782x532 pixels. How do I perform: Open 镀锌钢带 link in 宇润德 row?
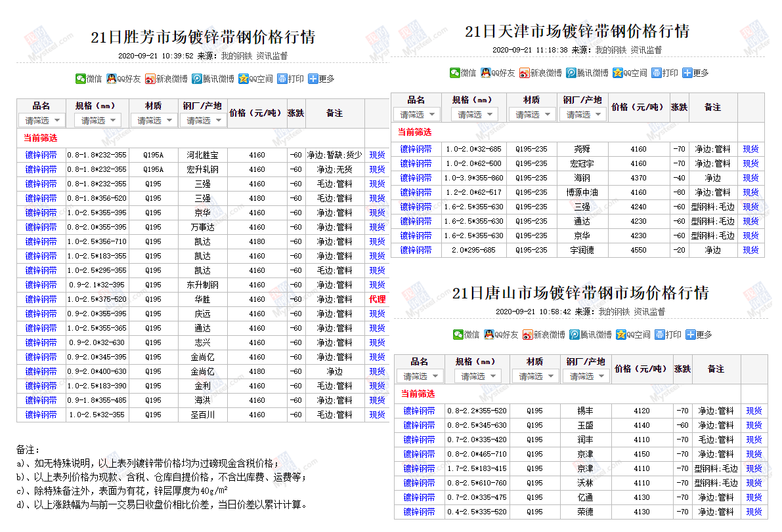pyautogui.click(x=416, y=250)
